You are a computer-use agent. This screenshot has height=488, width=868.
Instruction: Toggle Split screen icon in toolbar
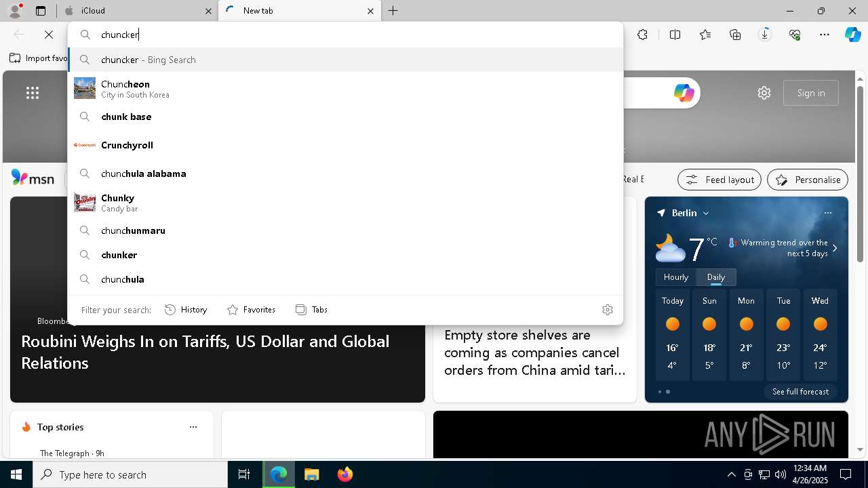(x=675, y=35)
